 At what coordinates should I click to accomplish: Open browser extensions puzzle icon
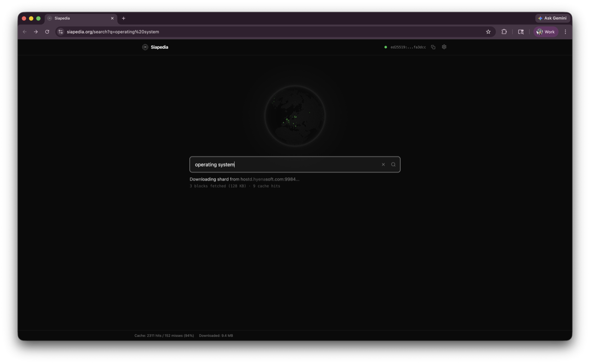504,32
